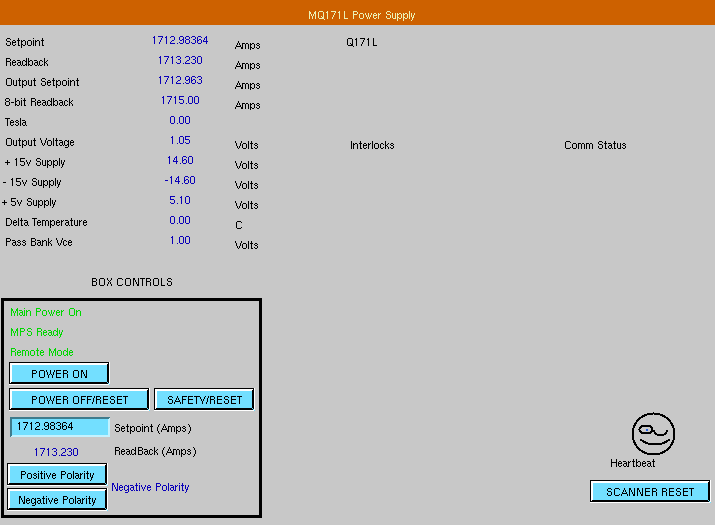715x525 pixels.
Task: Click the Heartbeat label
Action: 632,463
